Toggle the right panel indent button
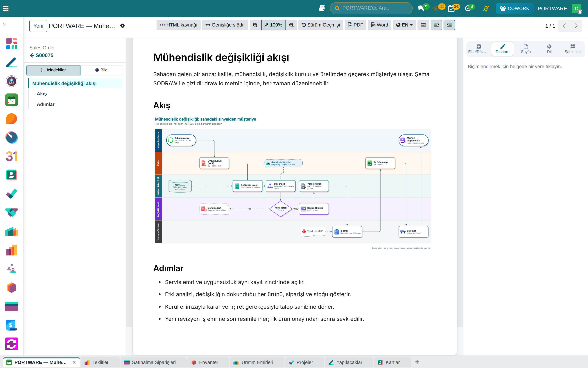This screenshot has height=368, width=588. pos(449,25)
